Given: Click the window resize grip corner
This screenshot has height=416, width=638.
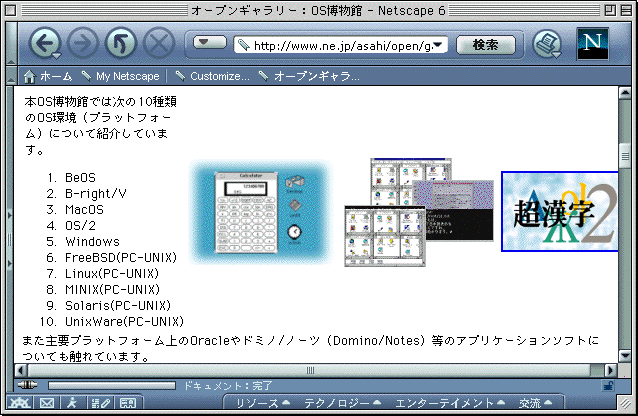Looking at the screenshot, I should [x=625, y=403].
